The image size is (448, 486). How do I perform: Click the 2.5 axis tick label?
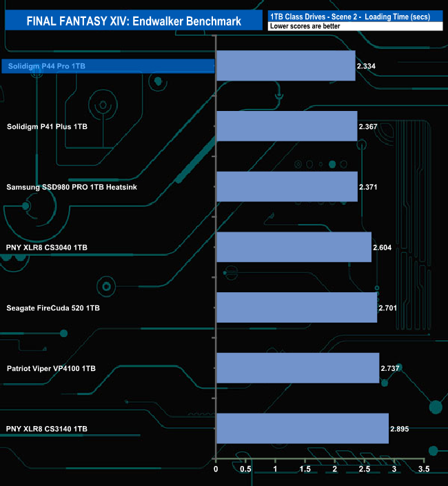tap(365, 469)
